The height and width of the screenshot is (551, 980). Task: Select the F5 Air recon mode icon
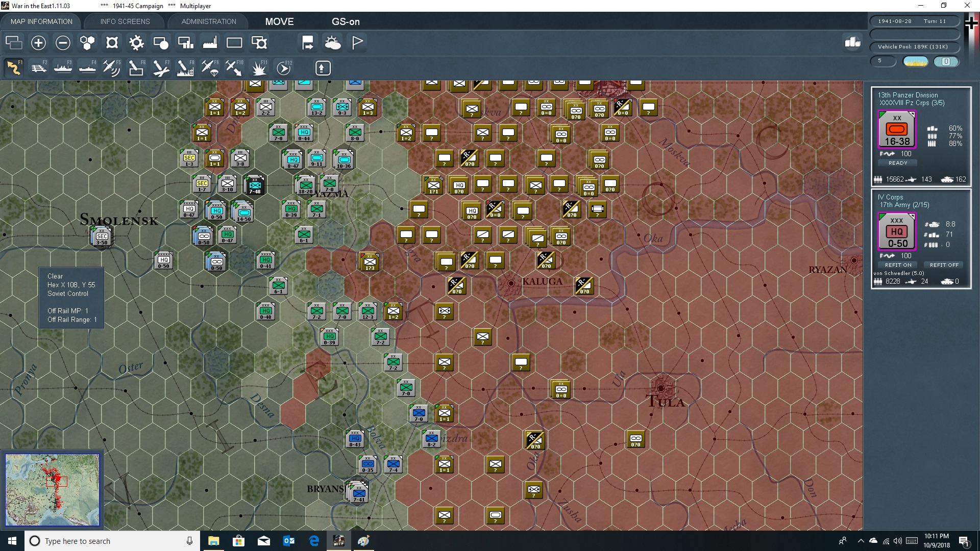[x=112, y=68]
